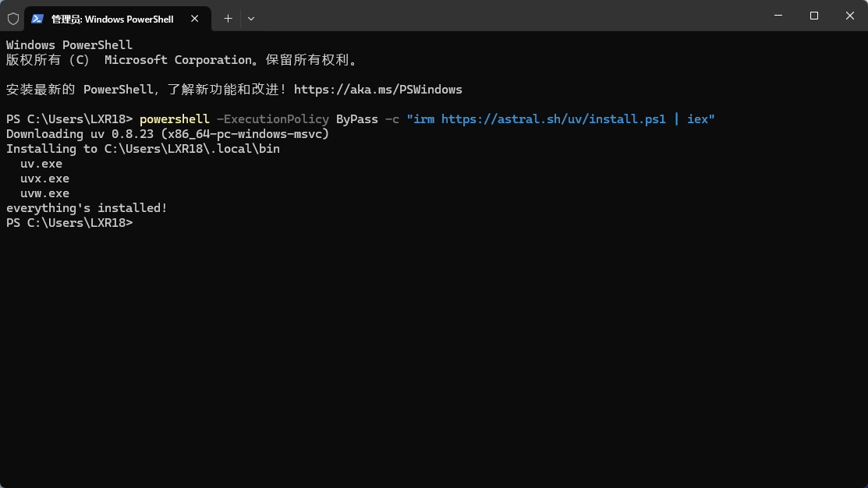Select the 管理员: Windows PowerShell tab

click(118, 19)
